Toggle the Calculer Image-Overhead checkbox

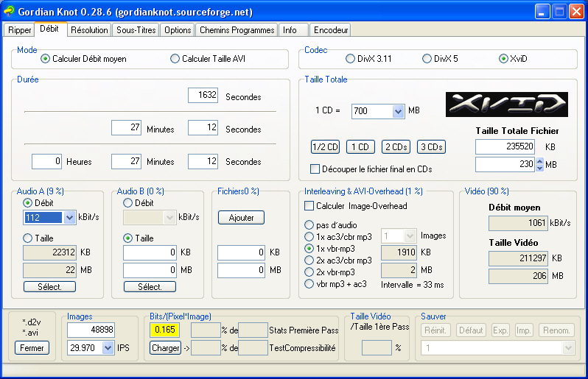pyautogui.click(x=310, y=206)
